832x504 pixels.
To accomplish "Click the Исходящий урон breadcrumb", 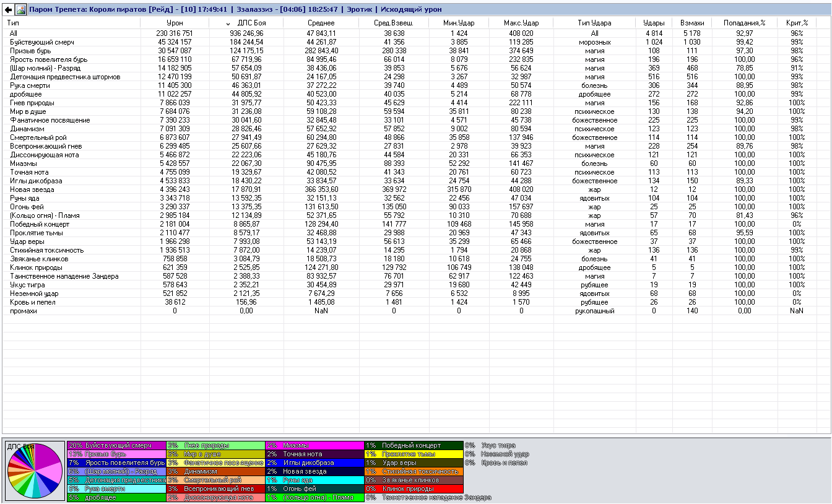I will (x=411, y=10).
